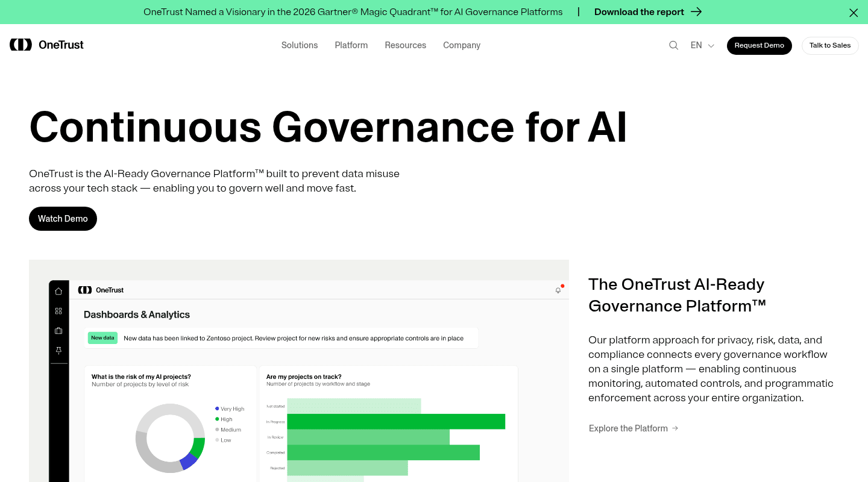Close the Gartner announcement banner

pyautogui.click(x=854, y=13)
